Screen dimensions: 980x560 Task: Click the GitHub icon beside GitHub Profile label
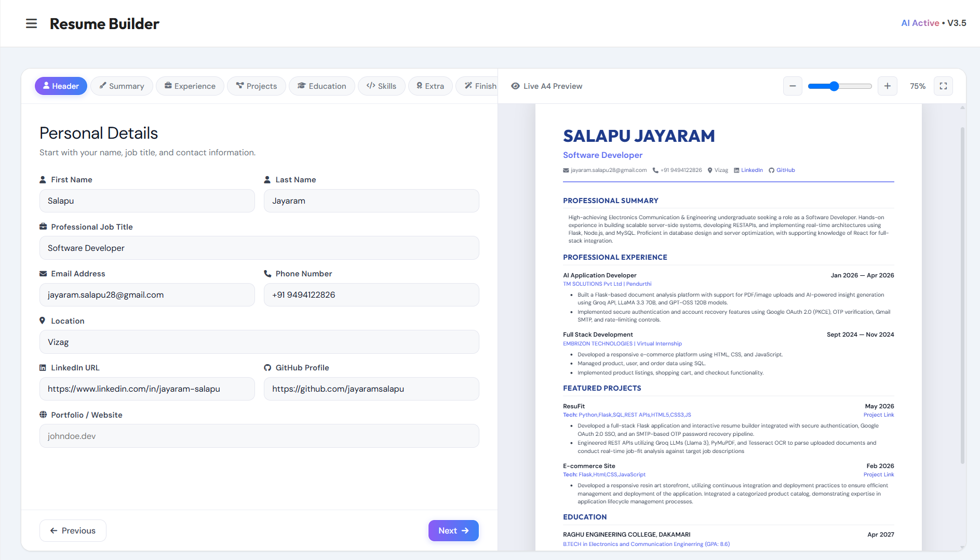(267, 368)
